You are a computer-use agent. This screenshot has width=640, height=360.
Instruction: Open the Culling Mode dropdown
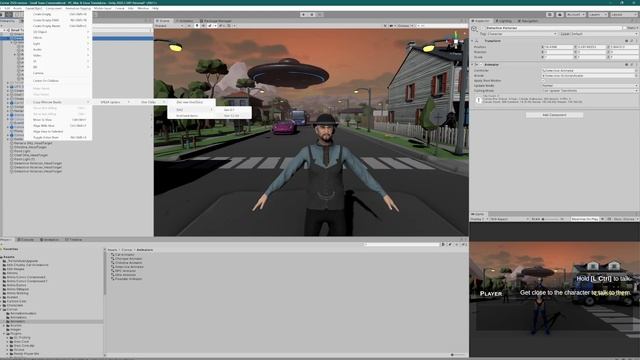[589, 91]
